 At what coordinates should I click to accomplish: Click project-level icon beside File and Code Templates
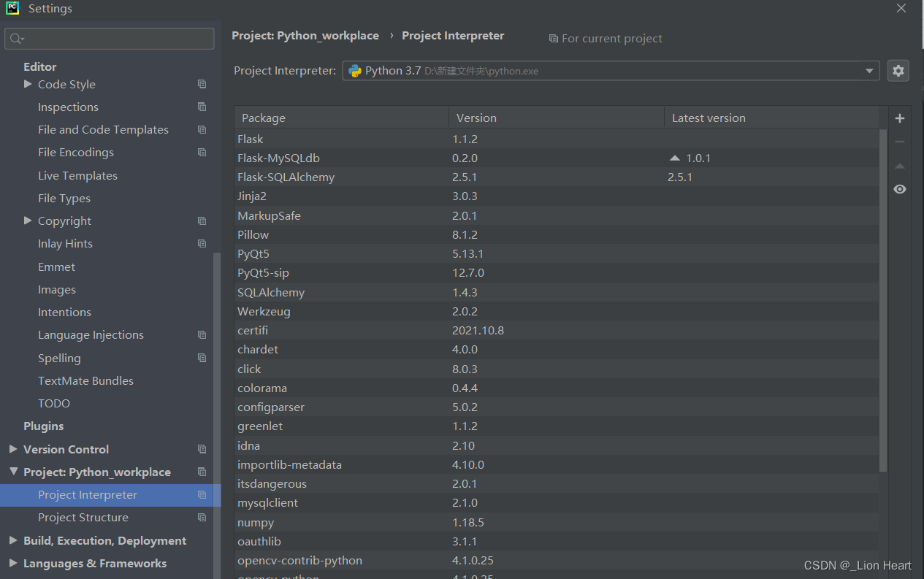202,129
